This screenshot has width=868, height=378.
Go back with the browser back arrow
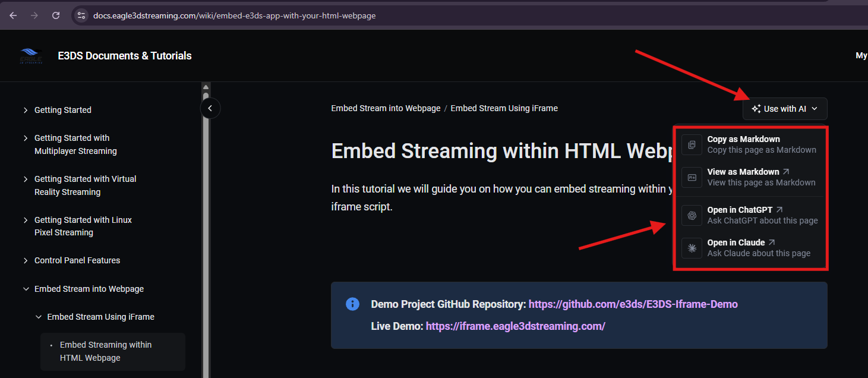(13, 15)
